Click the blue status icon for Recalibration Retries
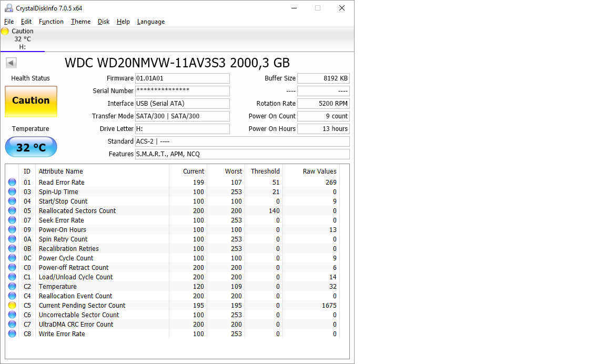This screenshot has width=606, height=364. tap(13, 248)
